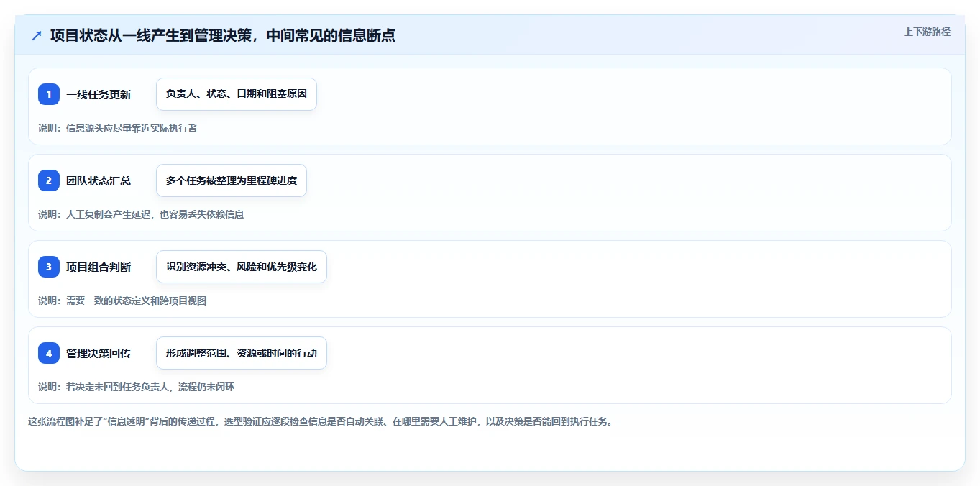The width and height of the screenshot is (980, 486).
Task: Click the 管理决策回传 step label
Action: tap(99, 353)
